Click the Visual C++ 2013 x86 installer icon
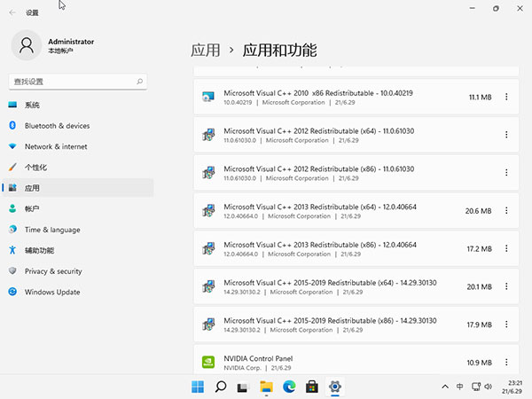Image resolution: width=532 pixels, height=399 pixels. (x=208, y=248)
